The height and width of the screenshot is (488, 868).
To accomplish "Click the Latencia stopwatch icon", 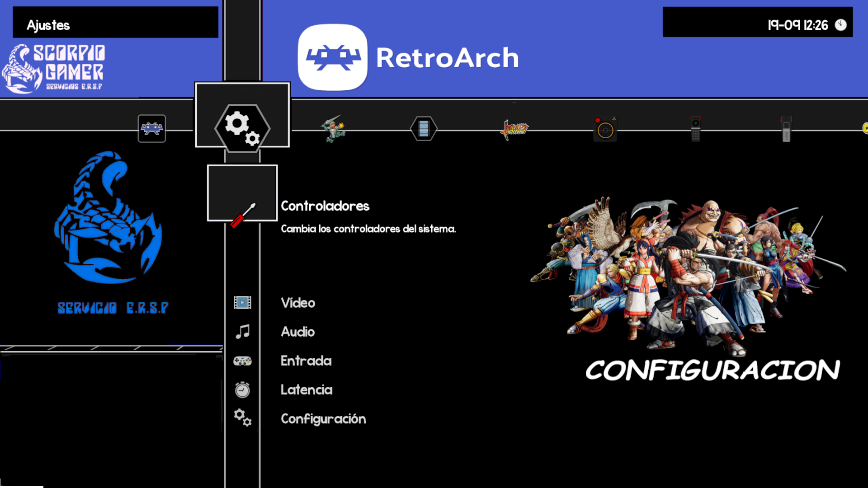I will click(242, 389).
